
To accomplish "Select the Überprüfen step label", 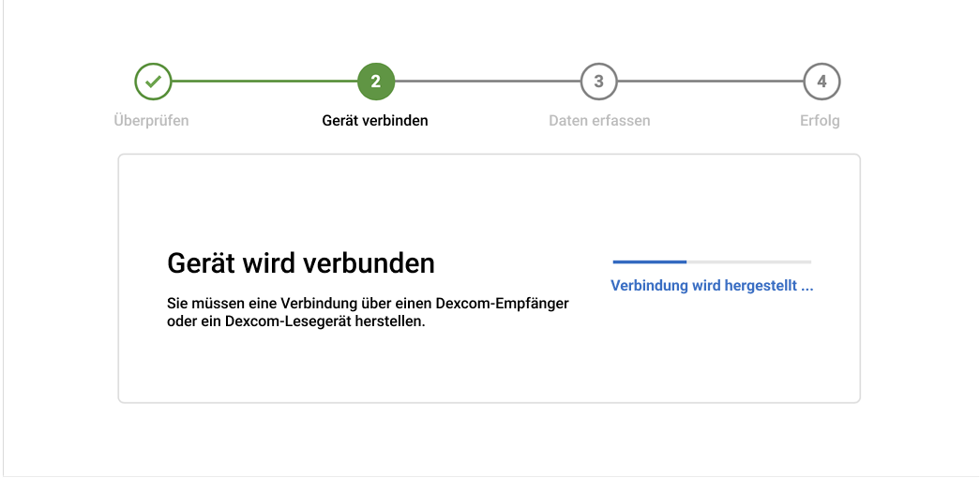I will (x=151, y=121).
